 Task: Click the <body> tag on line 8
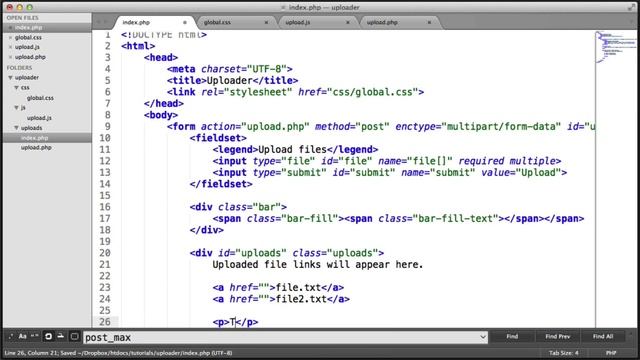tap(161, 115)
